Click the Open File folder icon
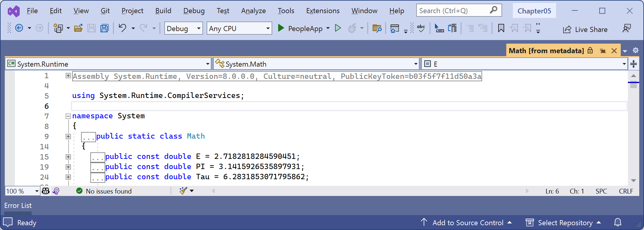Viewport: 644px width, 230px height. (x=78, y=28)
